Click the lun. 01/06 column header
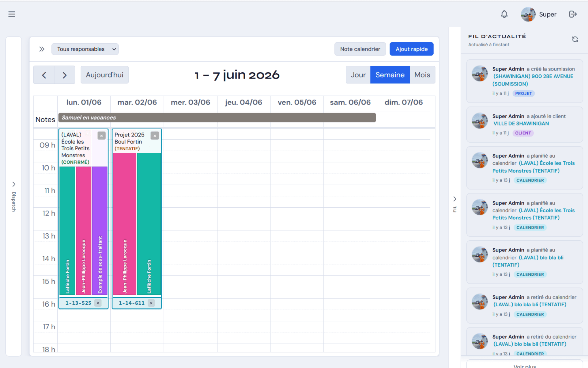The width and height of the screenshot is (588, 368). tap(84, 102)
